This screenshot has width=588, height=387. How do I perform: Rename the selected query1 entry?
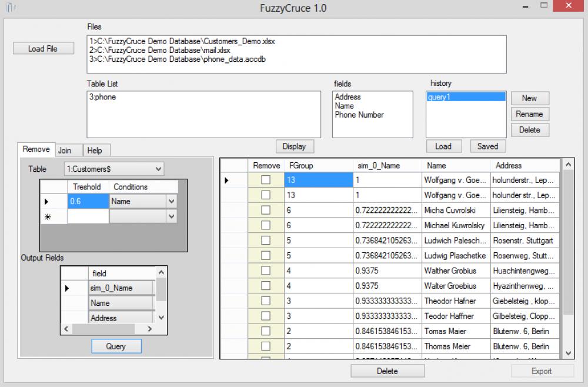[529, 114]
